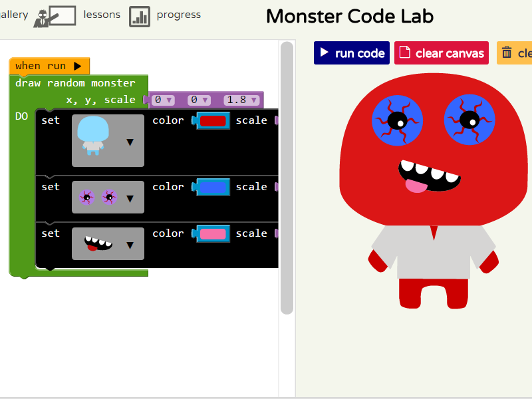Open the lessons menu item
The height and width of the screenshot is (399, 532).
tap(102, 15)
